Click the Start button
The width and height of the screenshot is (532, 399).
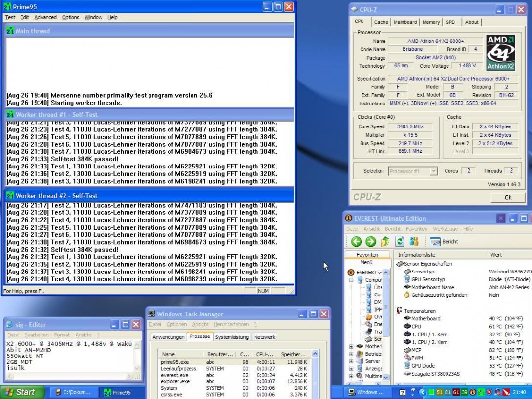coord(22,392)
